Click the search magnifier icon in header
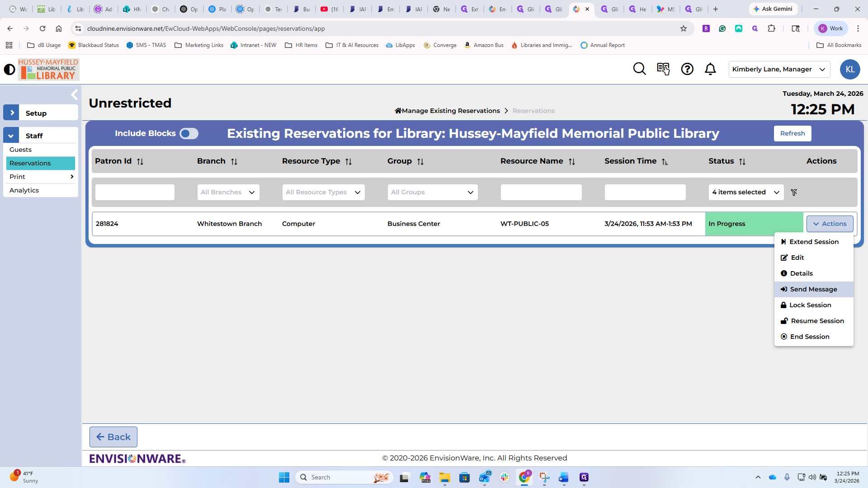Screen dimensions: 868x488 [x=639, y=69]
